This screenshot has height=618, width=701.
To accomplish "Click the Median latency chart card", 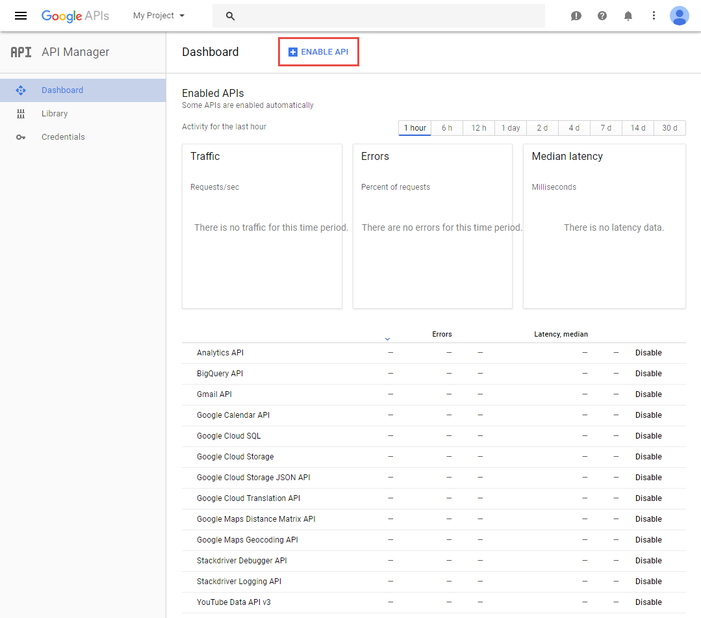I will pos(604,226).
